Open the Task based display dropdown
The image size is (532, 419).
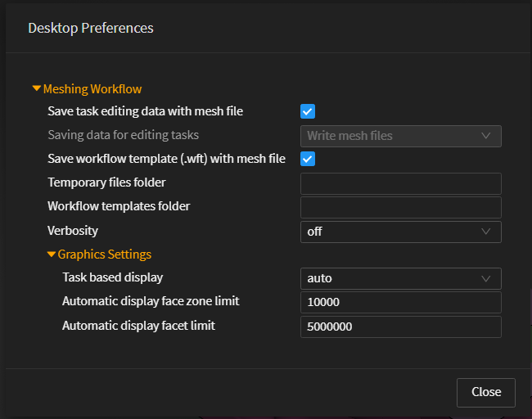pos(400,278)
